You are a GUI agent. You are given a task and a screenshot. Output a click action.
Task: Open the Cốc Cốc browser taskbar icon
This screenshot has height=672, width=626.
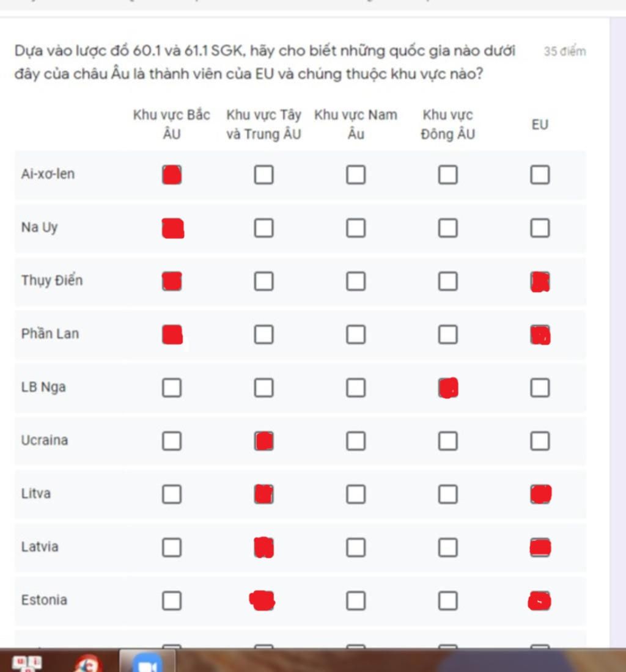tap(87, 663)
